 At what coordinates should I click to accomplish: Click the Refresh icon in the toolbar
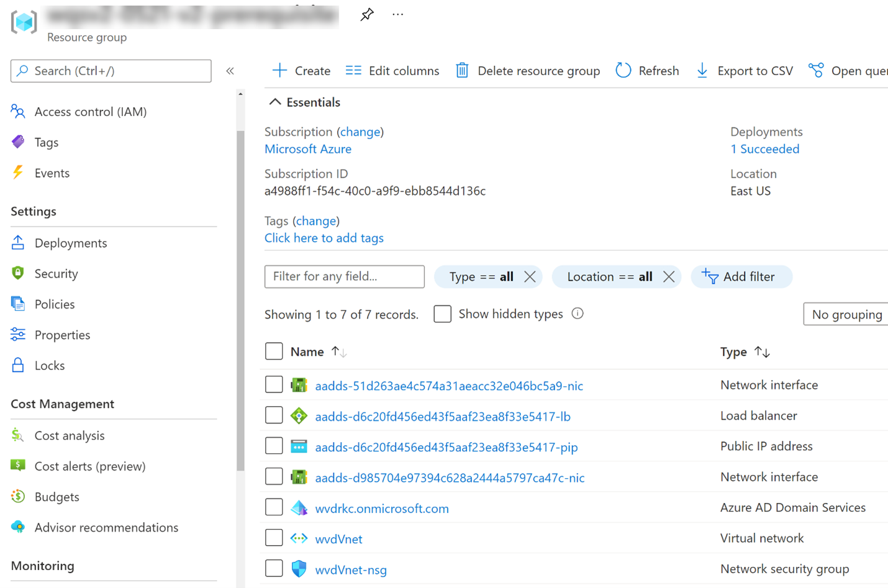623,70
